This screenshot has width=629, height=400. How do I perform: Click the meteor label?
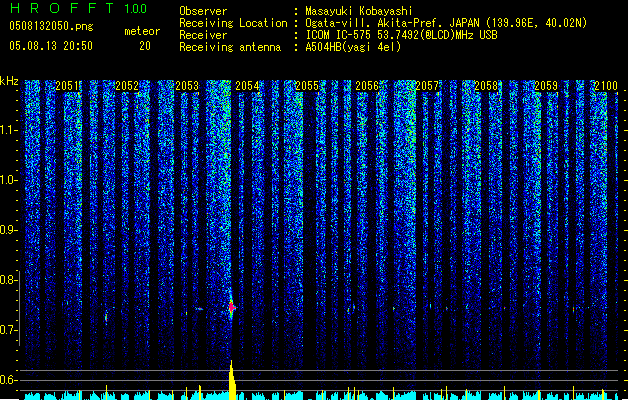click(x=142, y=31)
